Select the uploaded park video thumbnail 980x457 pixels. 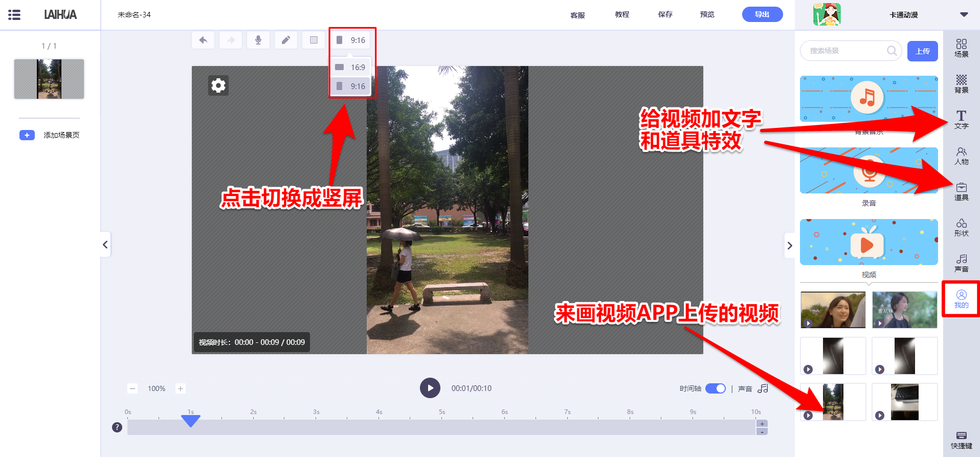pos(833,402)
